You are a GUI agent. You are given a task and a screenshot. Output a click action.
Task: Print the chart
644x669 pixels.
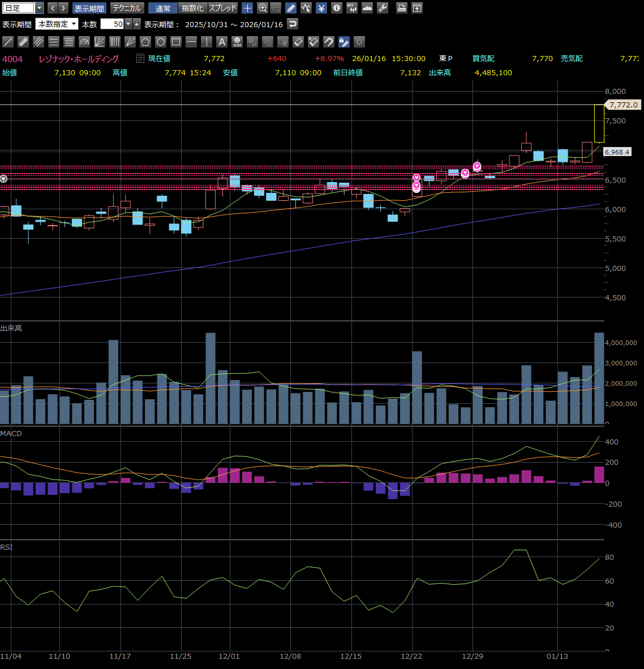pos(401,8)
